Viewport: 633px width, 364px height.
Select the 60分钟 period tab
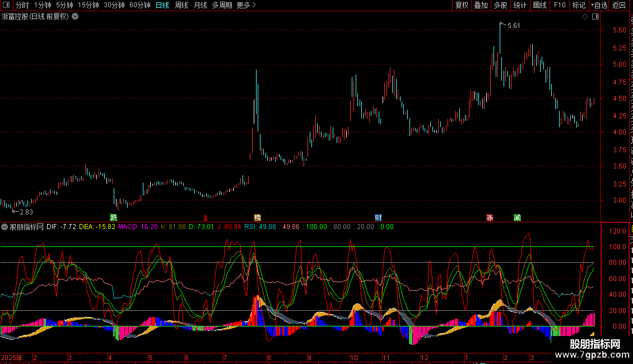tap(139, 5)
